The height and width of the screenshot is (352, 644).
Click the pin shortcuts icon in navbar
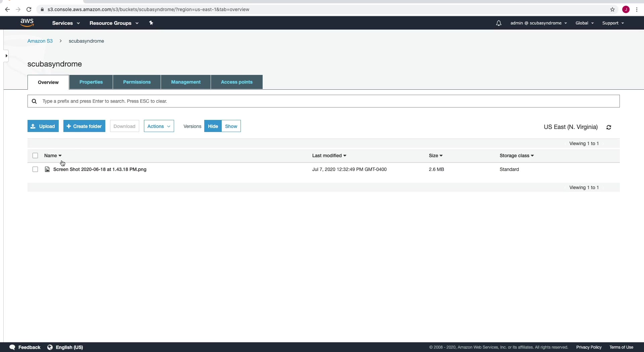coord(151,23)
